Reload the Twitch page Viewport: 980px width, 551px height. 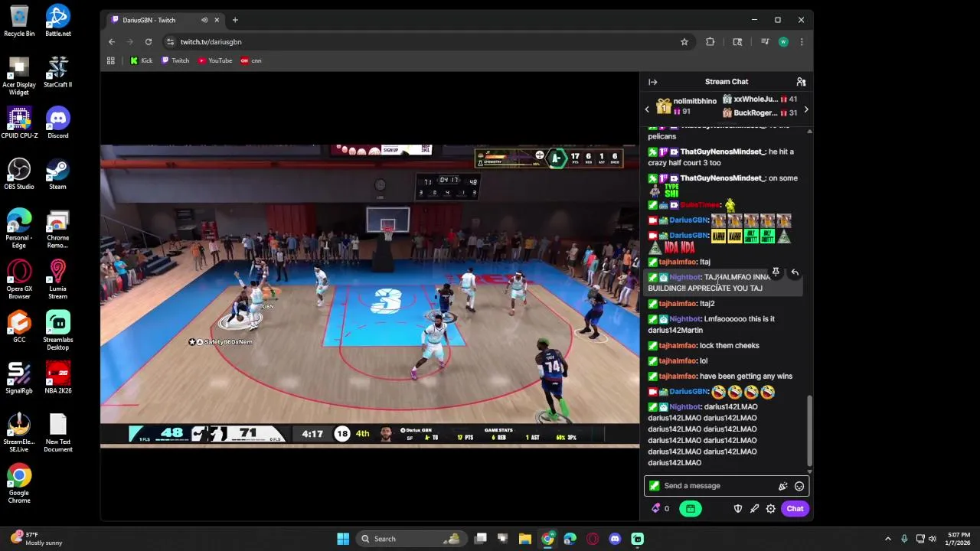[149, 42]
